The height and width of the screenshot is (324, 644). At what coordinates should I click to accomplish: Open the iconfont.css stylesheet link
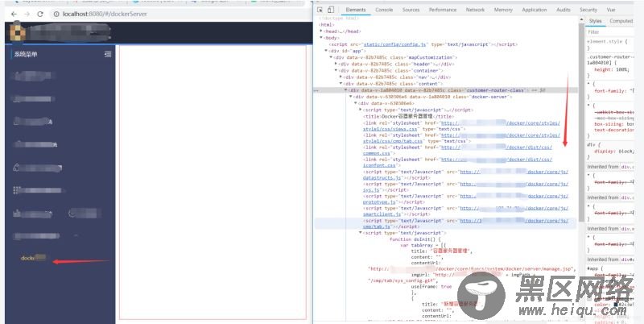click(x=379, y=165)
